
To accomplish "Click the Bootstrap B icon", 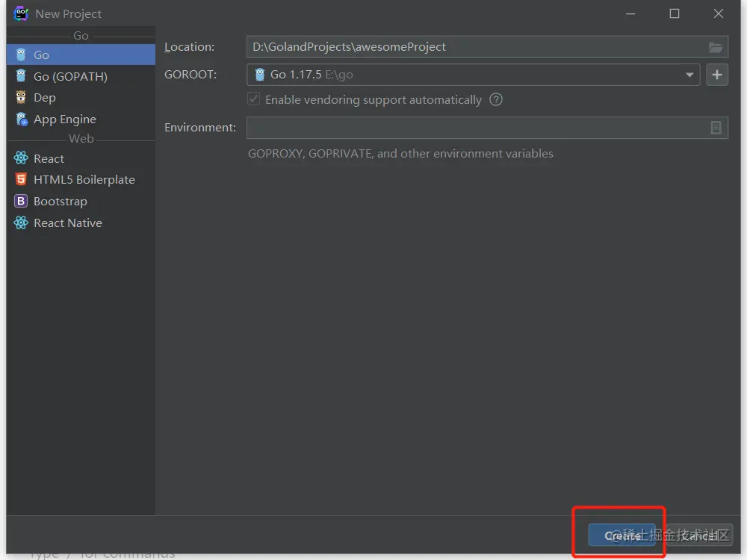I will [x=21, y=201].
